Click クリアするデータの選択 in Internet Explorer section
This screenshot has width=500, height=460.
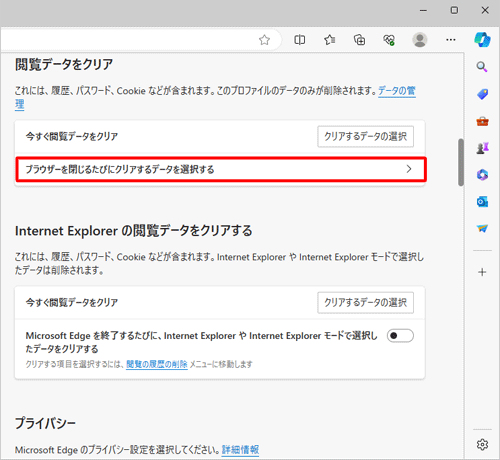point(366,303)
